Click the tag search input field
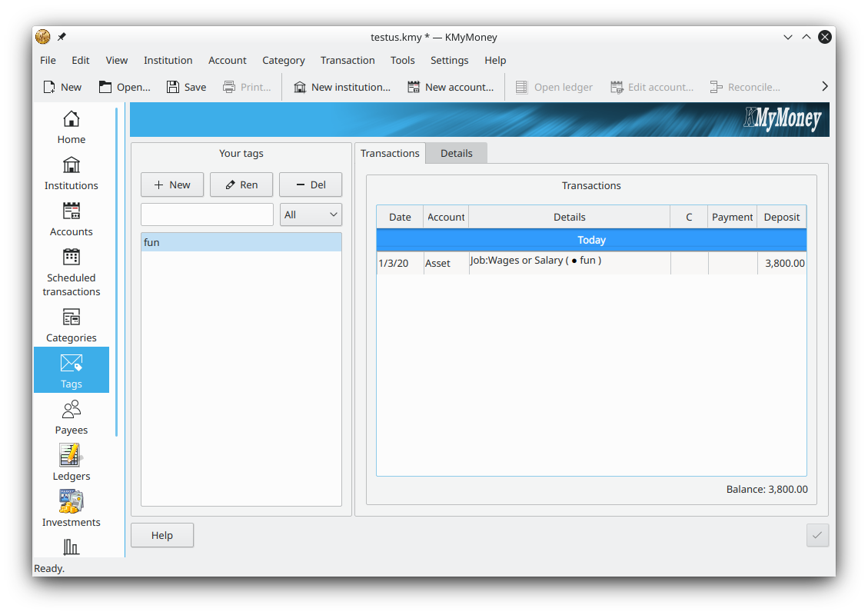Image resolution: width=868 pixels, height=615 pixels. coord(207,214)
